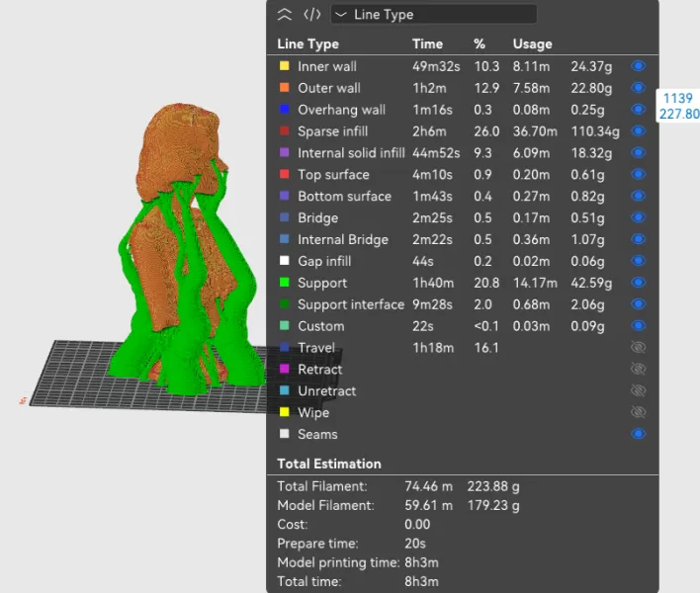Viewport: 700px width, 593px height.
Task: Toggle Sparse infill visibility eye
Action: 639,130
